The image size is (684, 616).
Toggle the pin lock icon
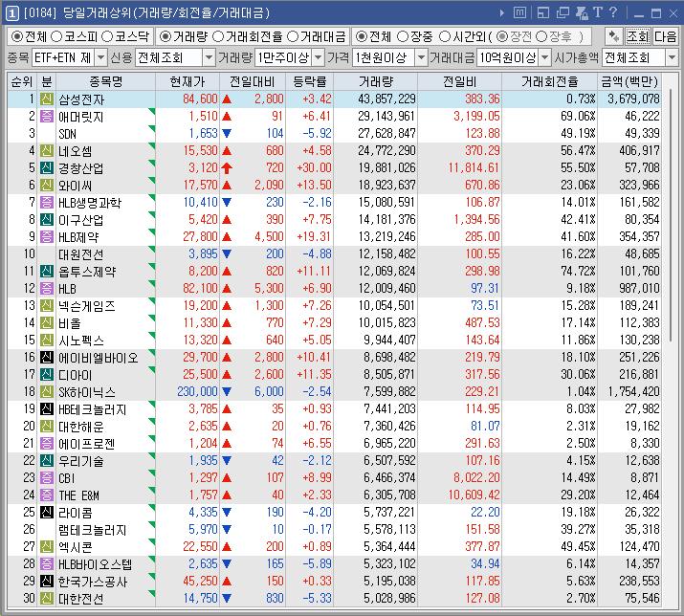point(582,13)
